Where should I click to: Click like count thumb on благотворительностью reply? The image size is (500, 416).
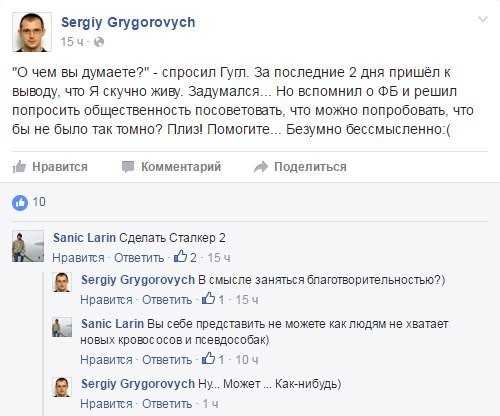click(209, 299)
